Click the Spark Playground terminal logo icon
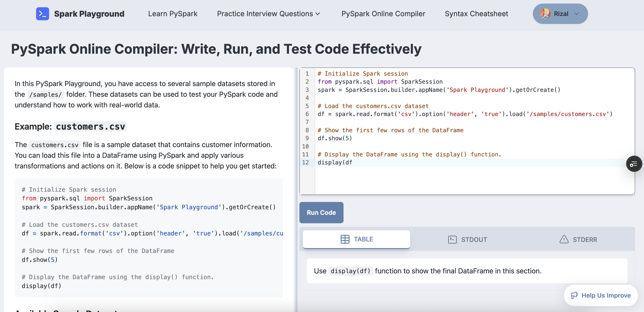The width and height of the screenshot is (644, 312). pos(43,14)
